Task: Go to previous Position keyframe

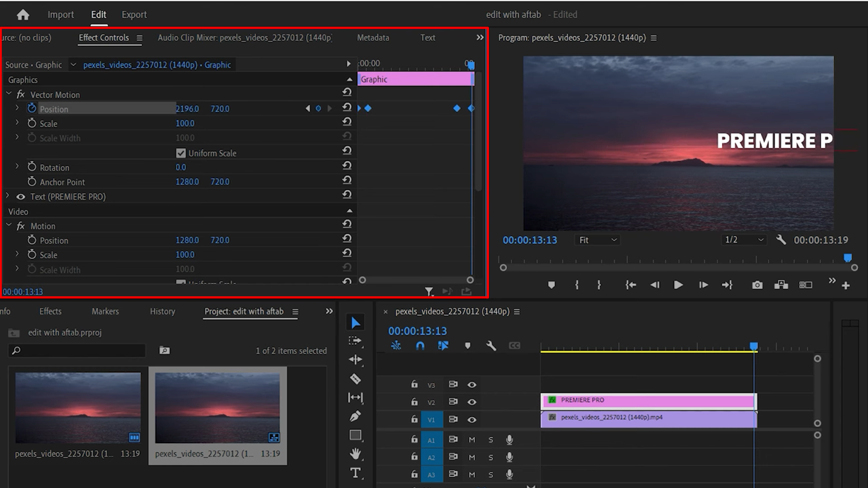Action: 308,109
